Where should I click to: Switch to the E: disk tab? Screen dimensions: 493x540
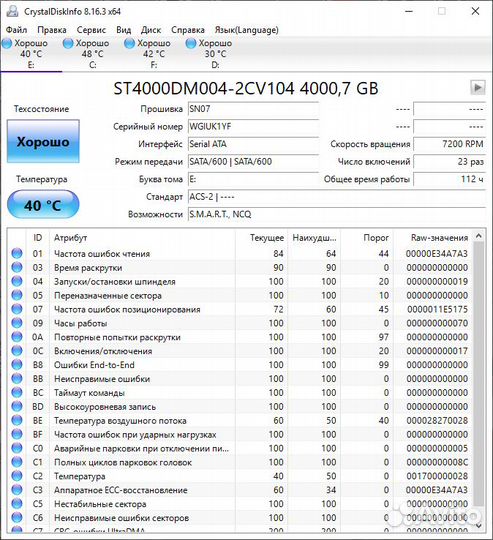[31, 54]
